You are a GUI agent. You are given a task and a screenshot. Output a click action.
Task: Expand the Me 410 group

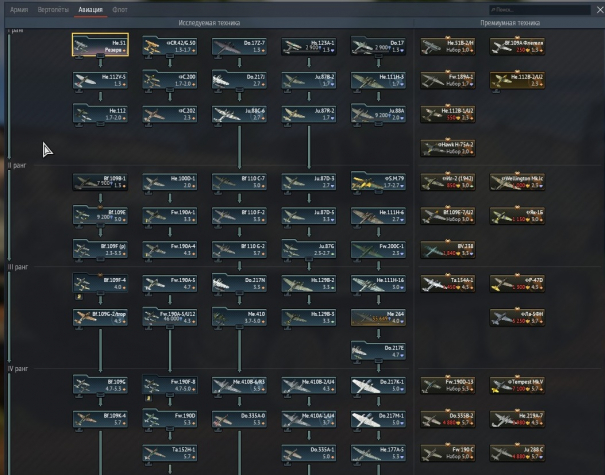[239, 317]
